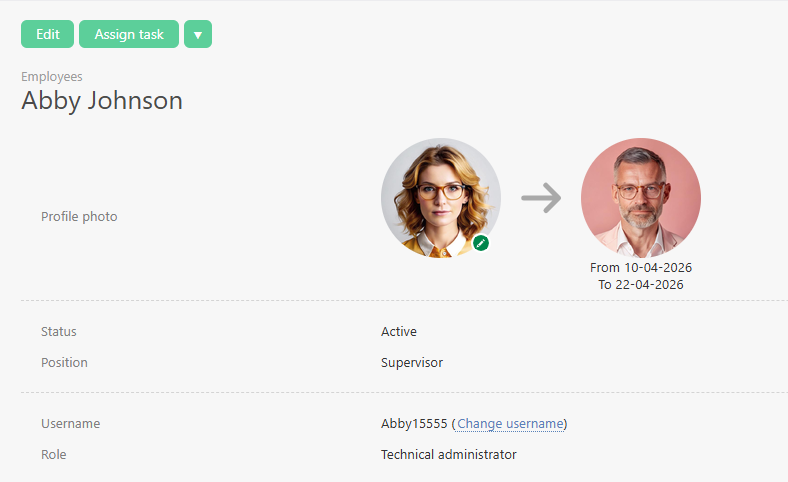Click the Position field label

pyautogui.click(x=64, y=363)
